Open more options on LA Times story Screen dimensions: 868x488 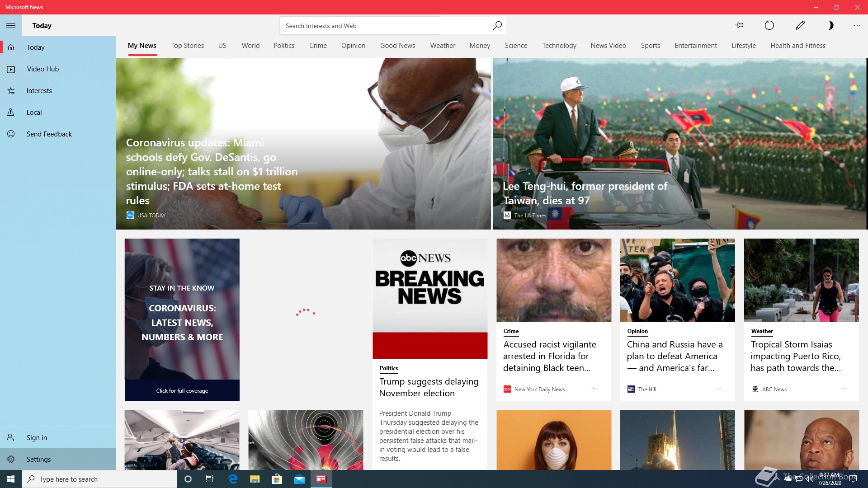852,217
